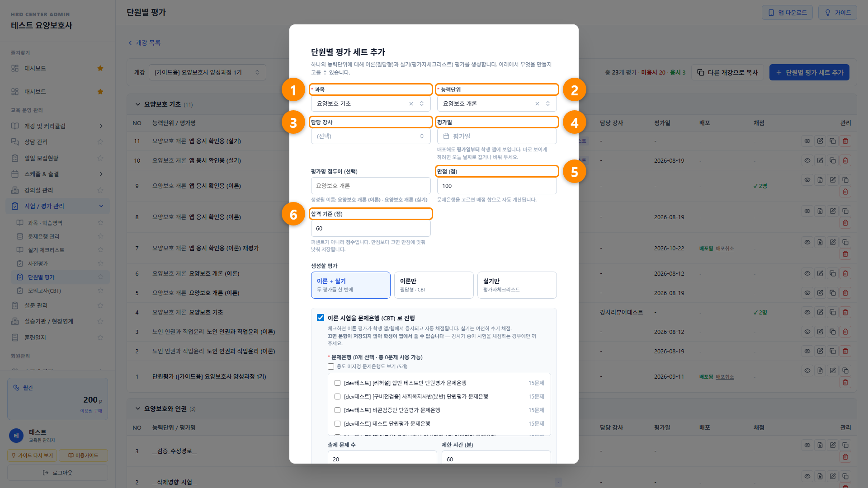Open the 과목 dropdown showing 요양보호 기초
The image size is (868, 488).
tap(371, 103)
